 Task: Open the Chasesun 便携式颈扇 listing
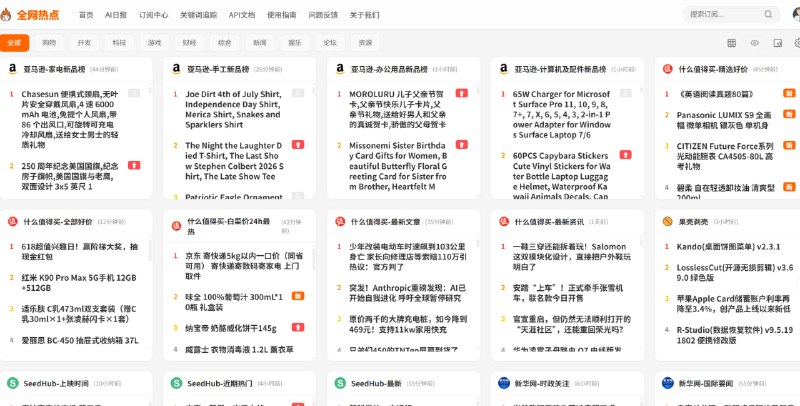pyautogui.click(x=70, y=119)
